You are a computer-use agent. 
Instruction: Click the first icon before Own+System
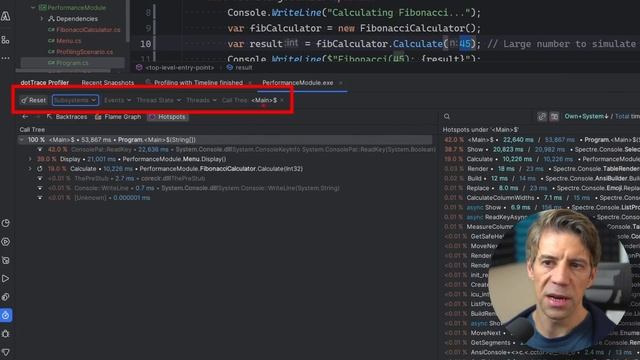click(x=542, y=117)
